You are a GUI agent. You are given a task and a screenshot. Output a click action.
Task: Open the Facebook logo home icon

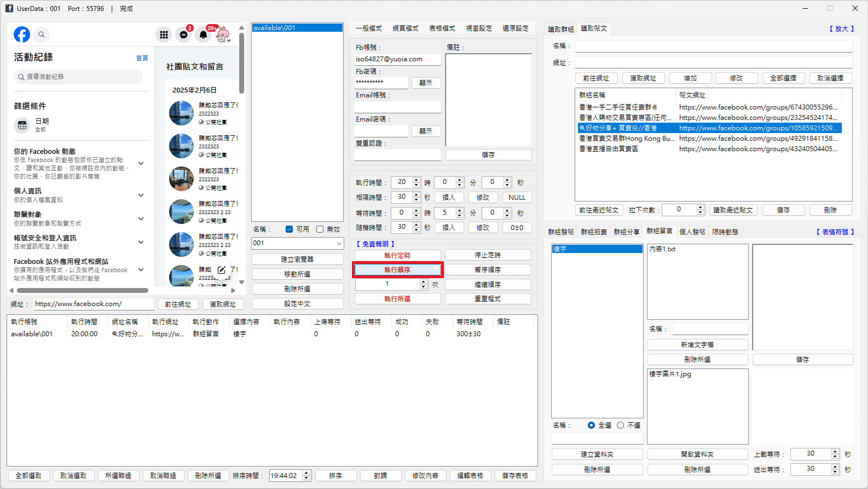[x=22, y=34]
